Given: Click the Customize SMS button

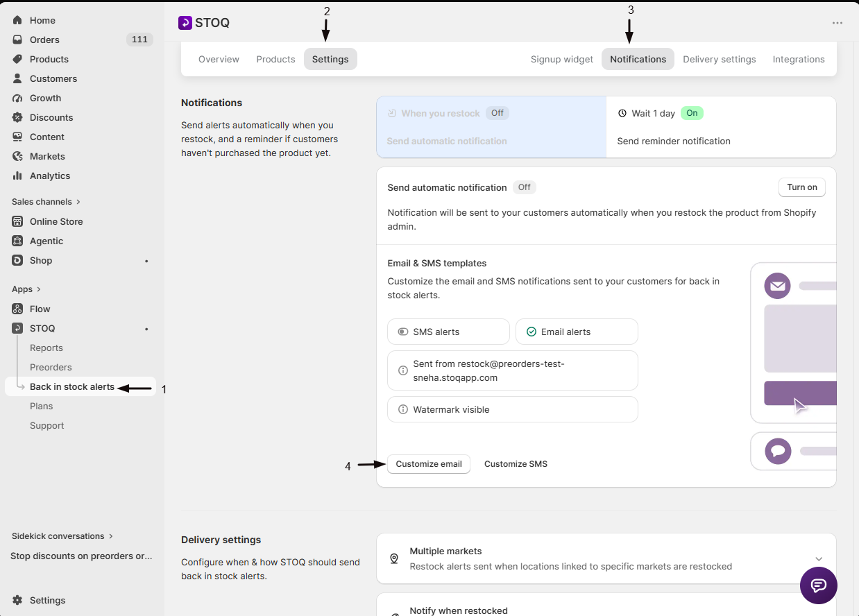Looking at the screenshot, I should point(516,464).
